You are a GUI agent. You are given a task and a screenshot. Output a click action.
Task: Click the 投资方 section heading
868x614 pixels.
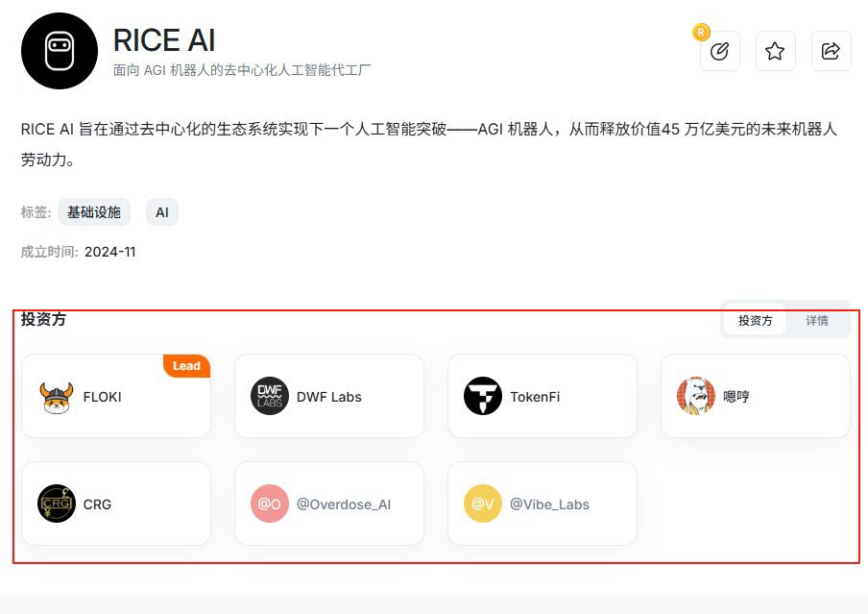[x=43, y=319]
